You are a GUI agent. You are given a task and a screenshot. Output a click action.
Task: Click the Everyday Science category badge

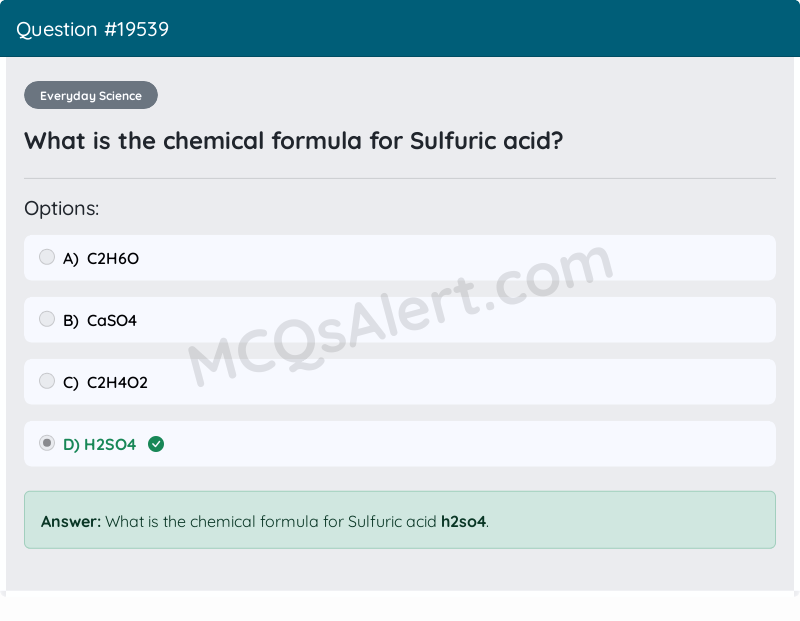(x=90, y=95)
